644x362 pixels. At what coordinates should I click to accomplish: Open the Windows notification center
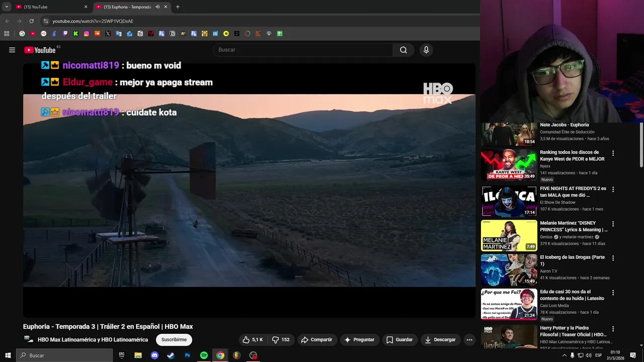633,355
